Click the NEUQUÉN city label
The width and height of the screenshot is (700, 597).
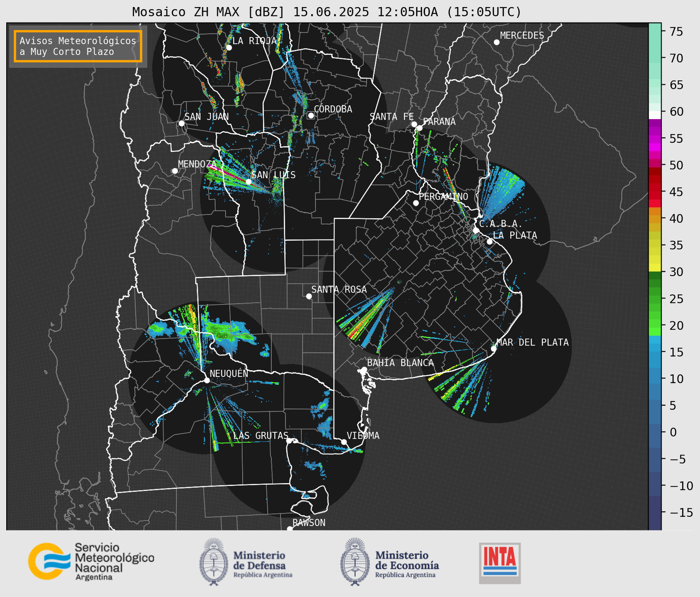point(229,374)
